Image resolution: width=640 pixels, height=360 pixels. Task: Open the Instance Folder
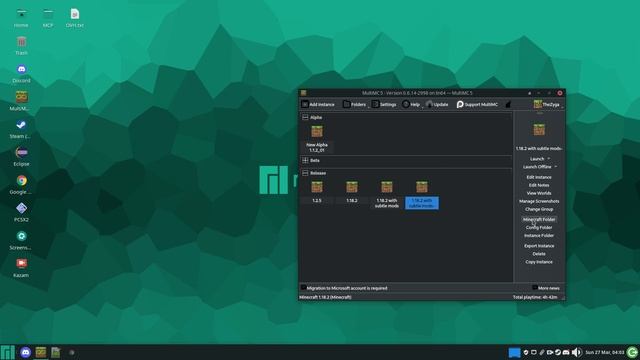point(539,236)
